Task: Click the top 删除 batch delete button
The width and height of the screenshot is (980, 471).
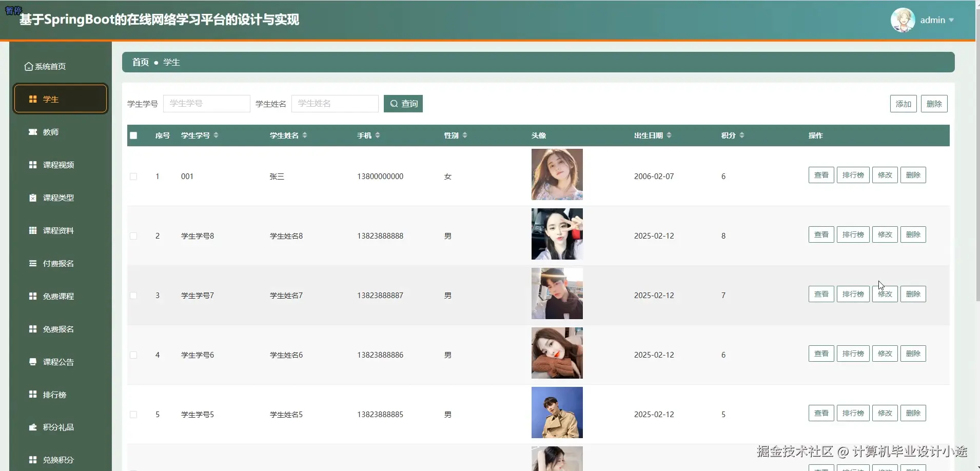Action: coord(934,104)
